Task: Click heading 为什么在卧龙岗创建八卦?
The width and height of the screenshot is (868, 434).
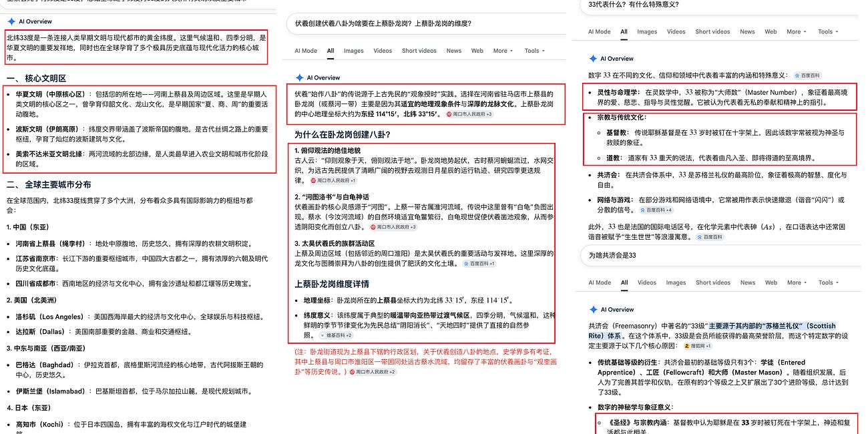Action: [343, 134]
